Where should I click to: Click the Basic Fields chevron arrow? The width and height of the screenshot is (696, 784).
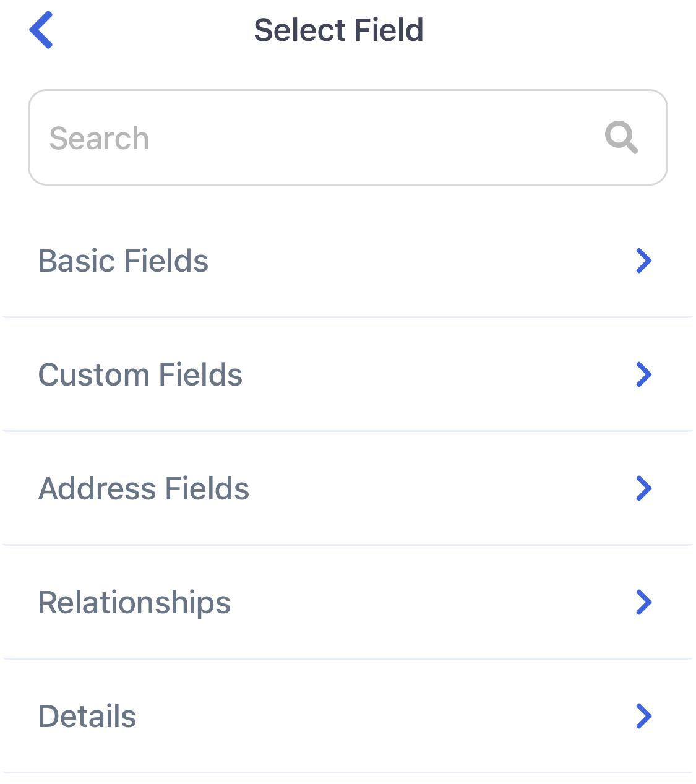643,261
